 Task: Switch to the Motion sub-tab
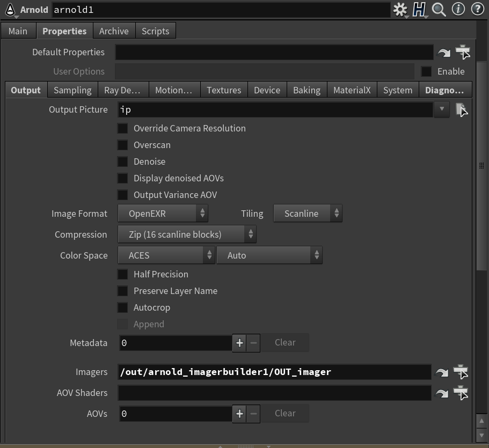pyautogui.click(x=174, y=90)
